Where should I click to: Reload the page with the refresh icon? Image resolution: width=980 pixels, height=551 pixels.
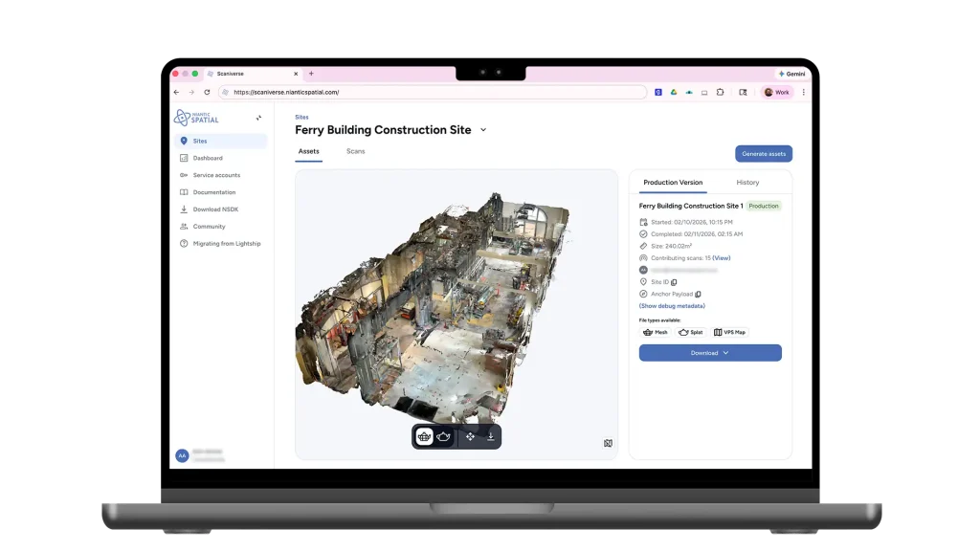click(207, 92)
